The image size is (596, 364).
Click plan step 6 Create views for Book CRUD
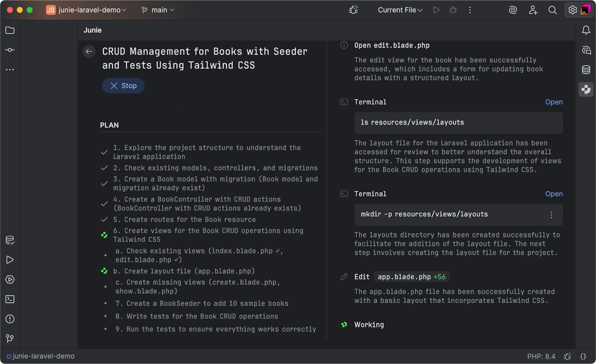click(208, 235)
